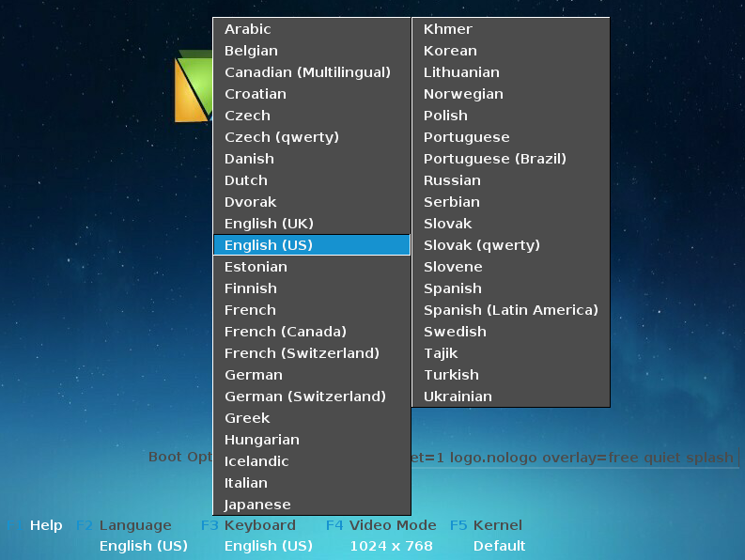Open the F3 Keyboard selector
Image resolution: width=745 pixels, height=560 pixels.
click(259, 525)
